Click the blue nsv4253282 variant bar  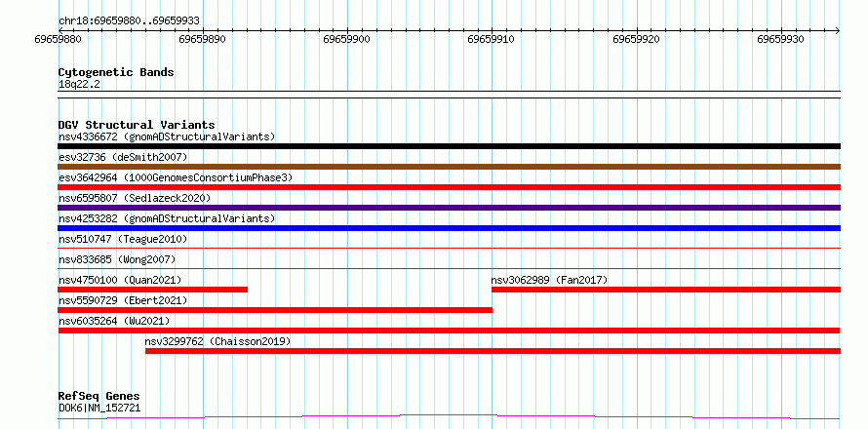[449, 228]
